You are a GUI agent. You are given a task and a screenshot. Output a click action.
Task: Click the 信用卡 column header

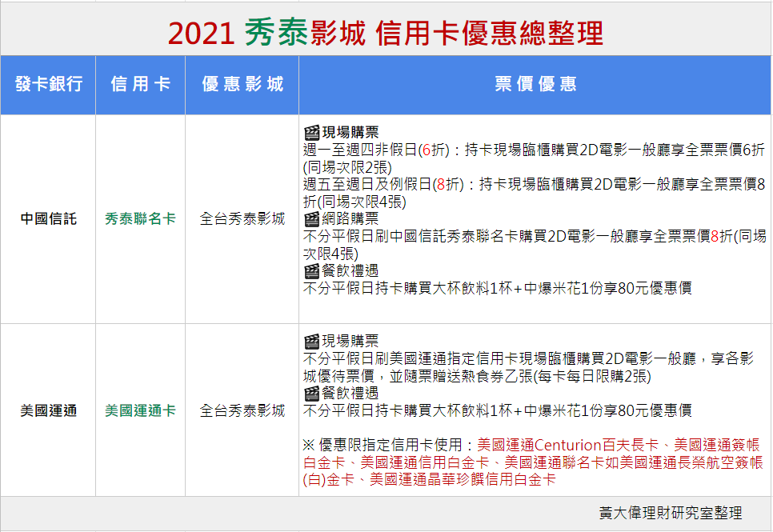[x=141, y=84]
